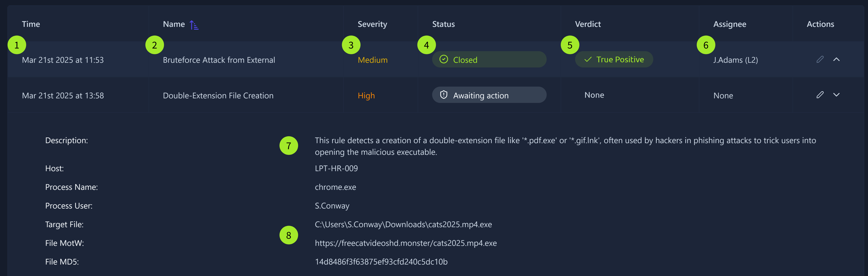
Task: Click the File MD5: field label
Action: click(62, 262)
